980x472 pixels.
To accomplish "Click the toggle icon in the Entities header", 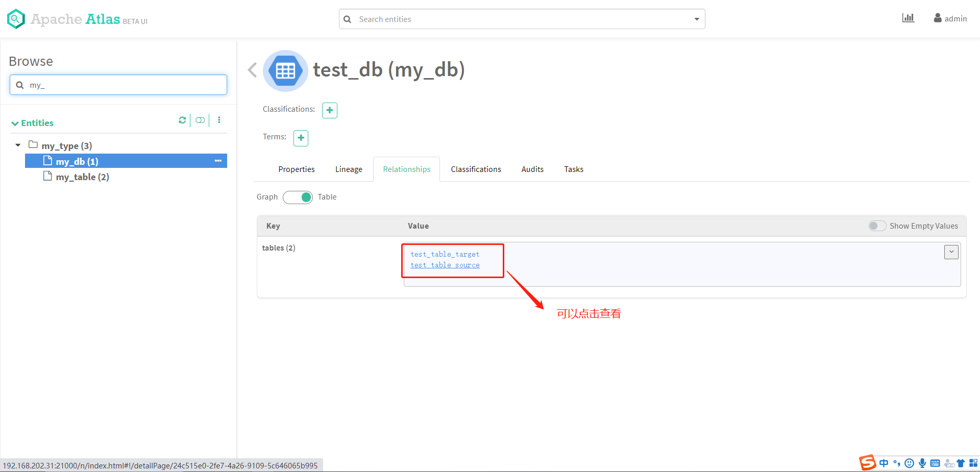I will tap(200, 120).
